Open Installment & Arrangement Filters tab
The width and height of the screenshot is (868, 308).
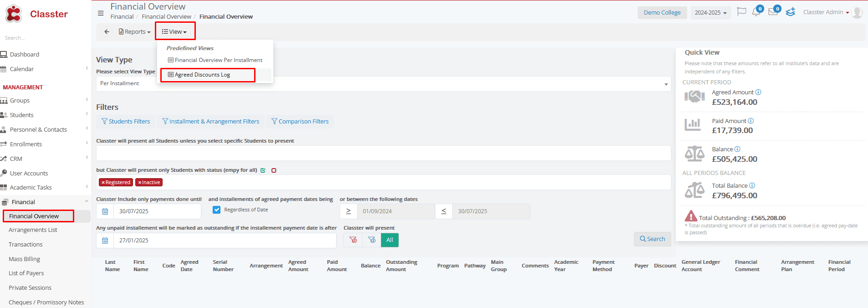(211, 122)
